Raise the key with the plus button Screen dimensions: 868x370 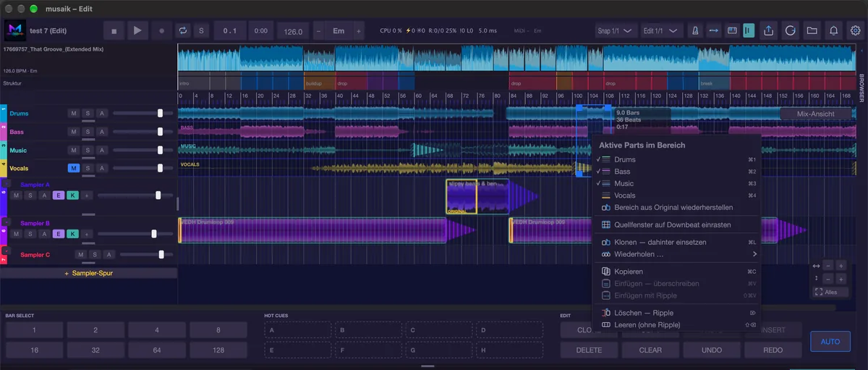[358, 32]
